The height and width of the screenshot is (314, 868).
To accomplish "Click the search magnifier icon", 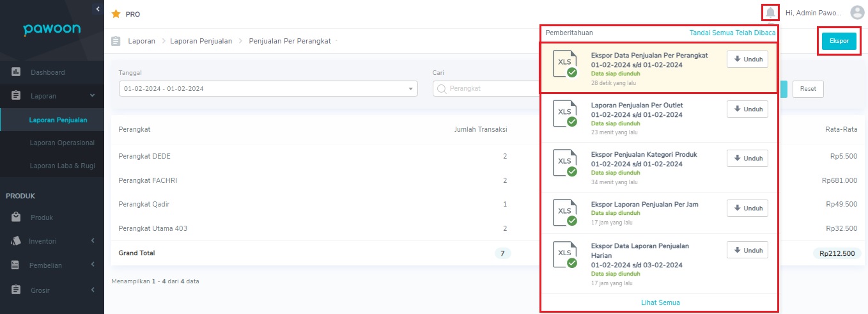I will 442,89.
